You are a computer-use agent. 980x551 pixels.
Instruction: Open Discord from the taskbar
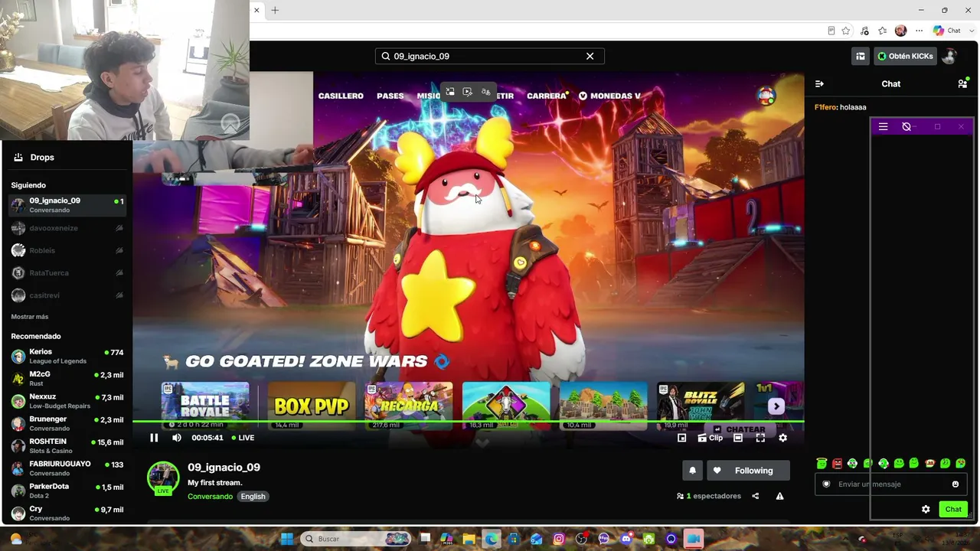[x=626, y=539]
